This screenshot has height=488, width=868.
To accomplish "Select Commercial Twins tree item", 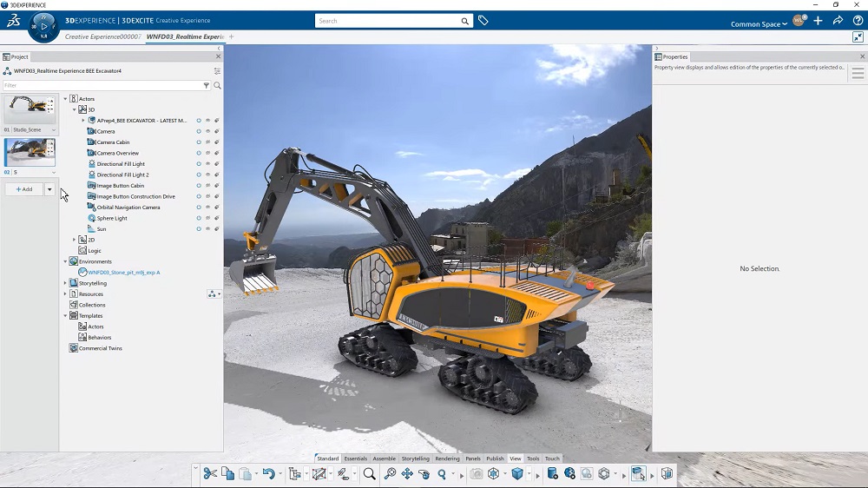I will pyautogui.click(x=100, y=348).
